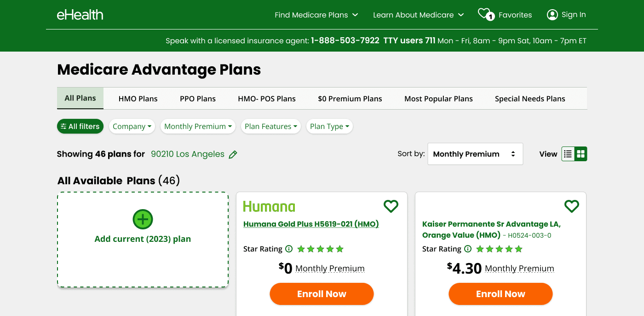The height and width of the screenshot is (316, 644).
Task: Open Humana Gold Plus H5619-021 (HMO) link
Action: (311, 224)
